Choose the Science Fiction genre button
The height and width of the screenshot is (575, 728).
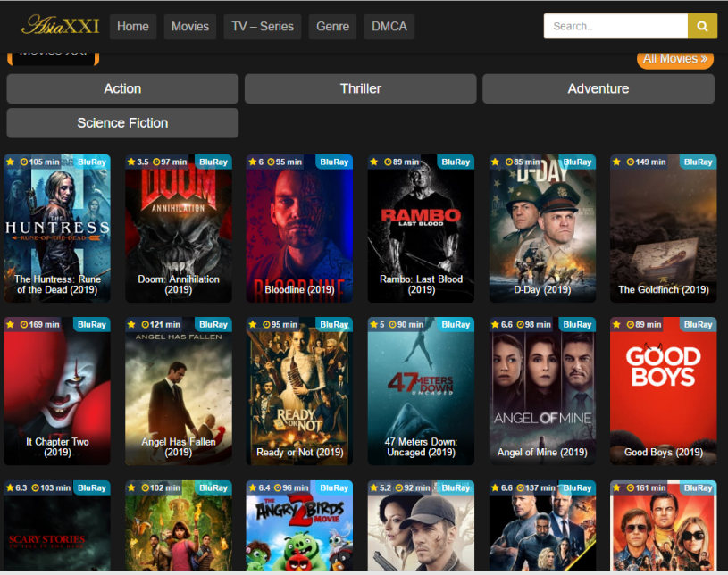pyautogui.click(x=122, y=123)
